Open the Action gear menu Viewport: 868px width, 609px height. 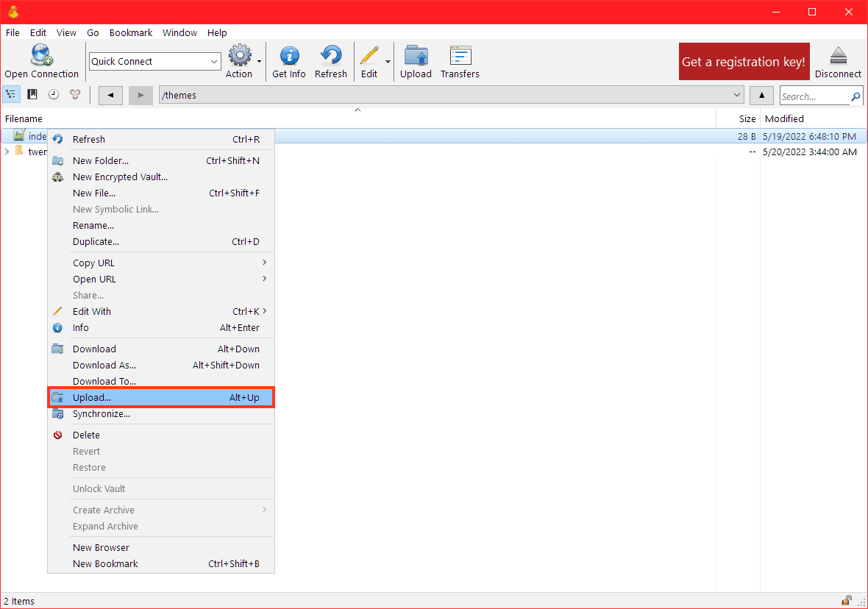pyautogui.click(x=239, y=57)
